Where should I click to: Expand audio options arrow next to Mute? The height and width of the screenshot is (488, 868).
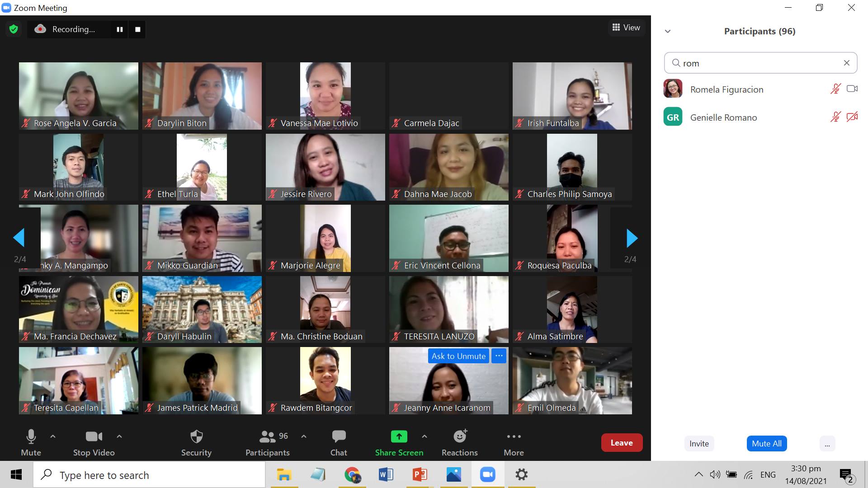coord(53,436)
